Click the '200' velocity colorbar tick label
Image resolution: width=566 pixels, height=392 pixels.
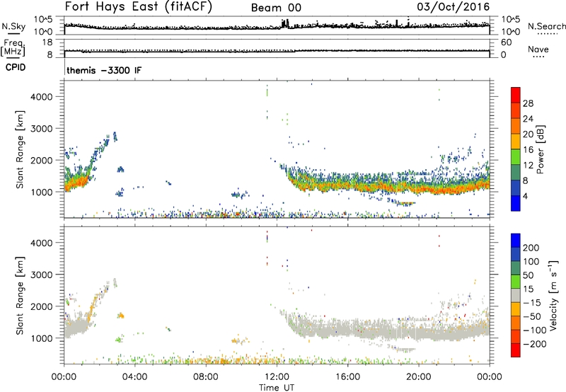point(531,248)
